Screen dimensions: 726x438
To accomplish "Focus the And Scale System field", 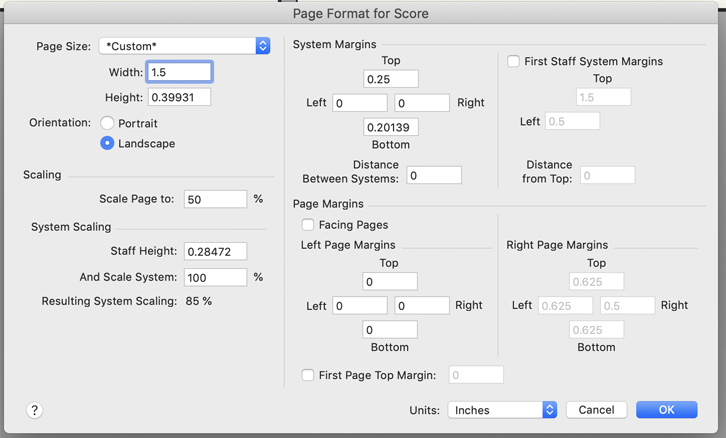I will point(215,277).
